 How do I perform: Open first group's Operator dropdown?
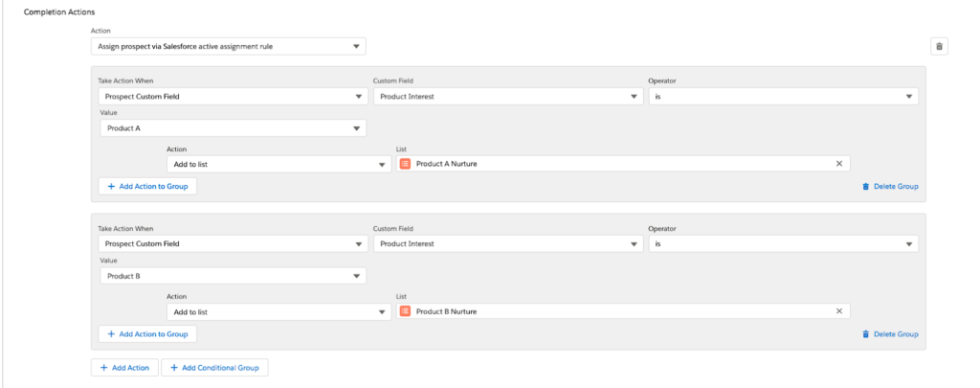pos(783,96)
